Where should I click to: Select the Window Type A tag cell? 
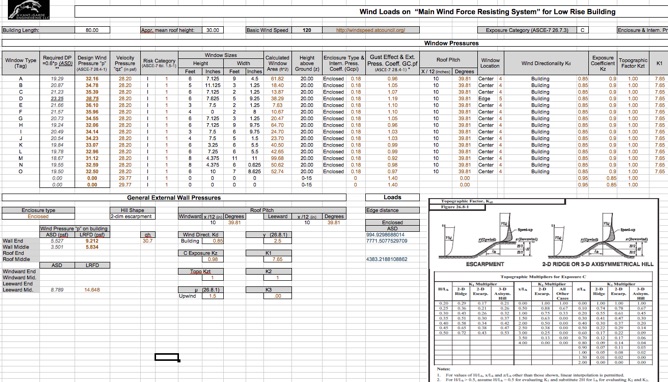point(20,79)
